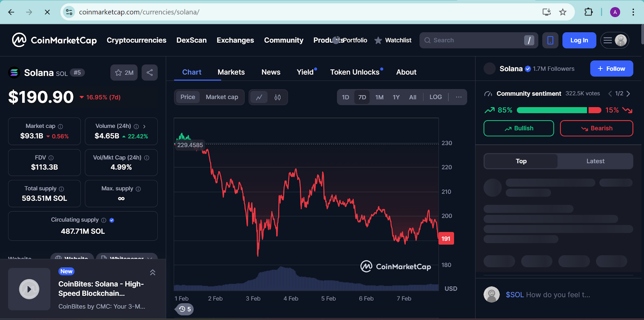The image size is (644, 320).
Task: Open the chart more options ellipsis
Action: (458, 97)
